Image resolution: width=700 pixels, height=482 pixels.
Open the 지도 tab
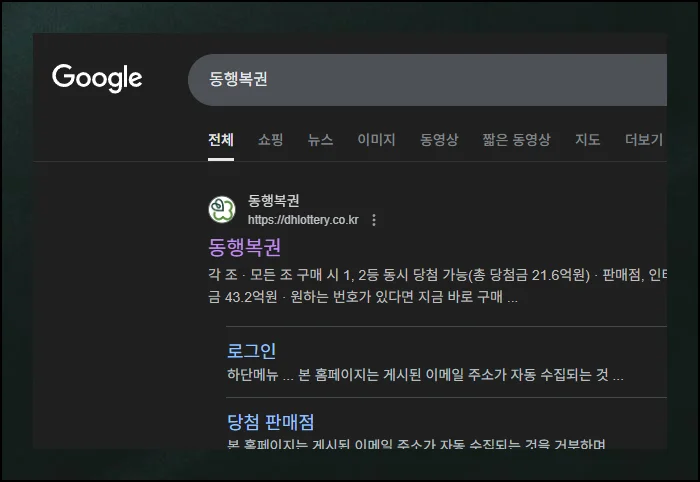(588, 140)
